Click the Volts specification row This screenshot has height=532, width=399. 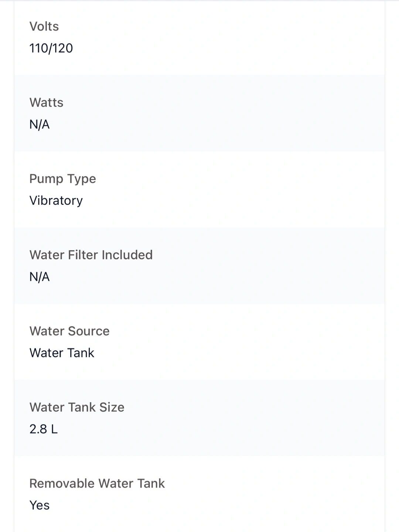pyautogui.click(x=199, y=37)
